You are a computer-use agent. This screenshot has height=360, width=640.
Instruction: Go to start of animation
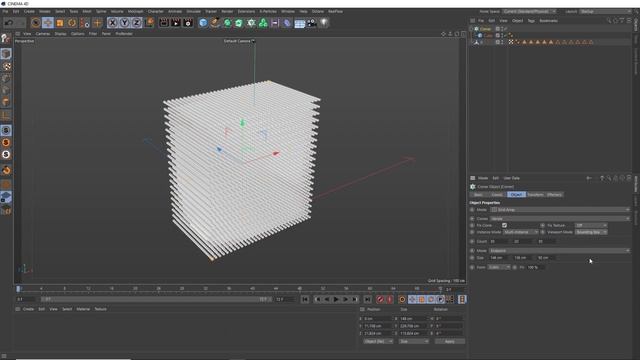pyautogui.click(x=305, y=300)
